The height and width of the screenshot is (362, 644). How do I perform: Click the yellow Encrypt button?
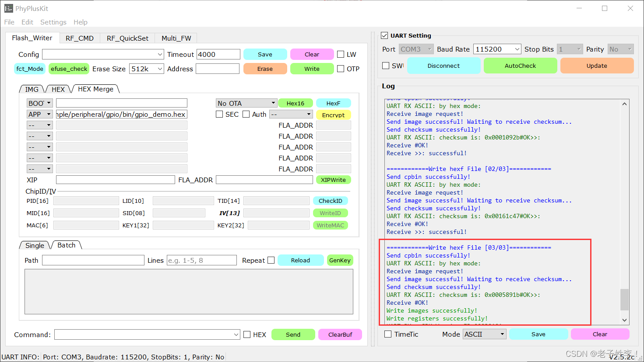tap(333, 115)
